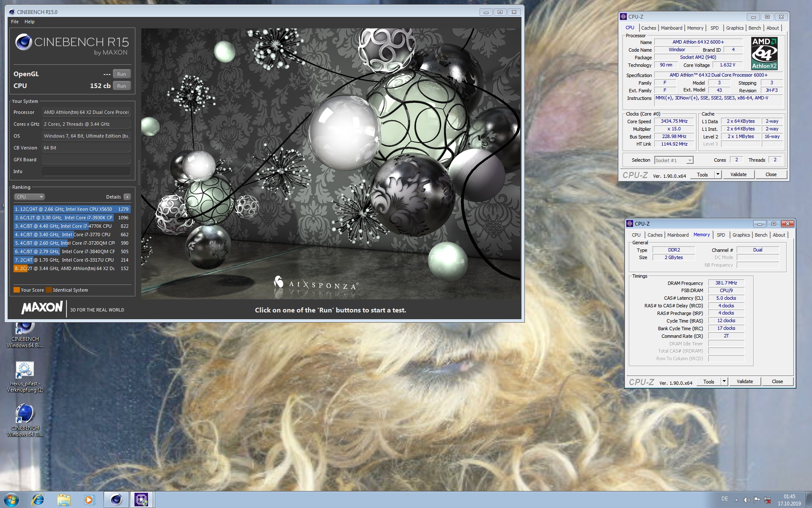Select ranking row Intel Core i7-3840QM

pyautogui.click(x=72, y=251)
